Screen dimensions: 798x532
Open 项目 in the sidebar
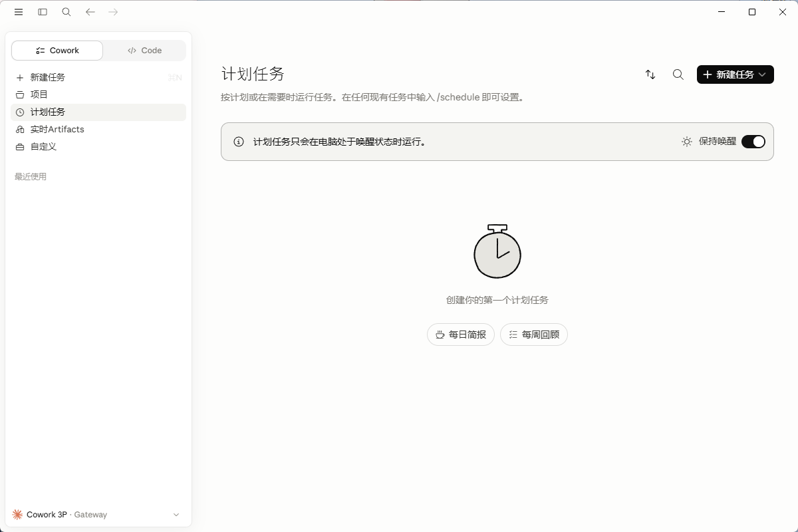[x=98, y=94]
